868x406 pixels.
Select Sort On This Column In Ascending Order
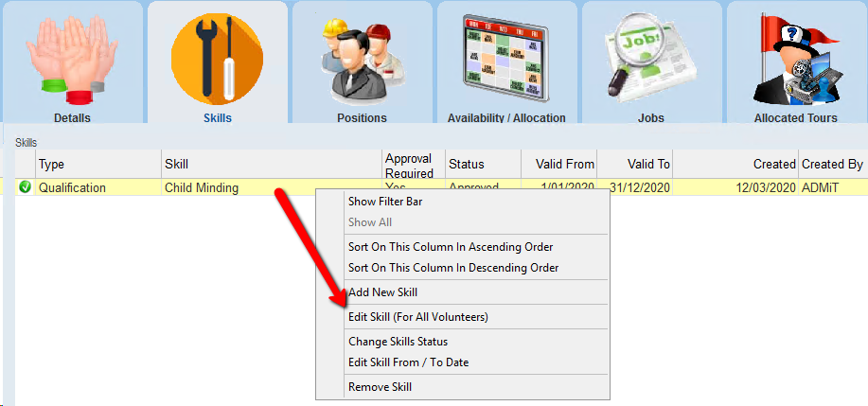(x=451, y=247)
